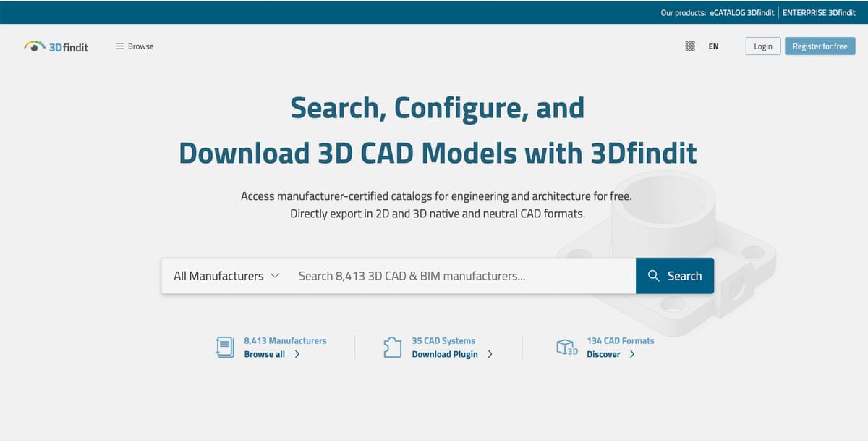The image size is (868, 441).
Task: Click the arrow next to Download Plugin
Action: (x=490, y=354)
